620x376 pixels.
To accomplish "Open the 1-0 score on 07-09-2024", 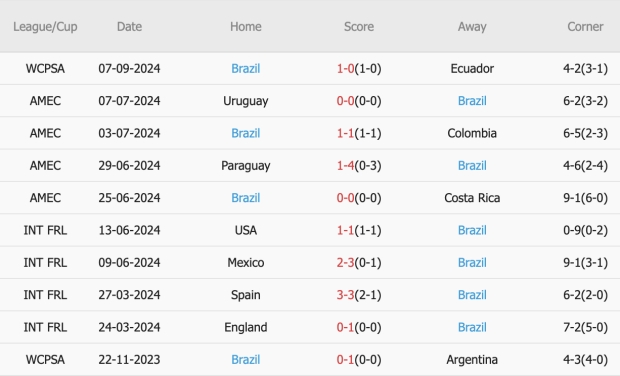I will [x=345, y=68].
